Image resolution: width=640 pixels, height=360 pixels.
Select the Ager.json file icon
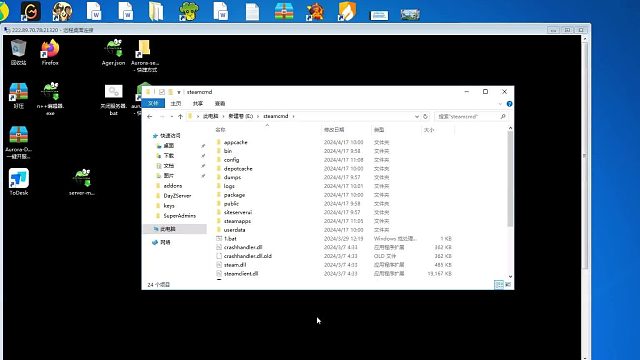click(x=113, y=52)
